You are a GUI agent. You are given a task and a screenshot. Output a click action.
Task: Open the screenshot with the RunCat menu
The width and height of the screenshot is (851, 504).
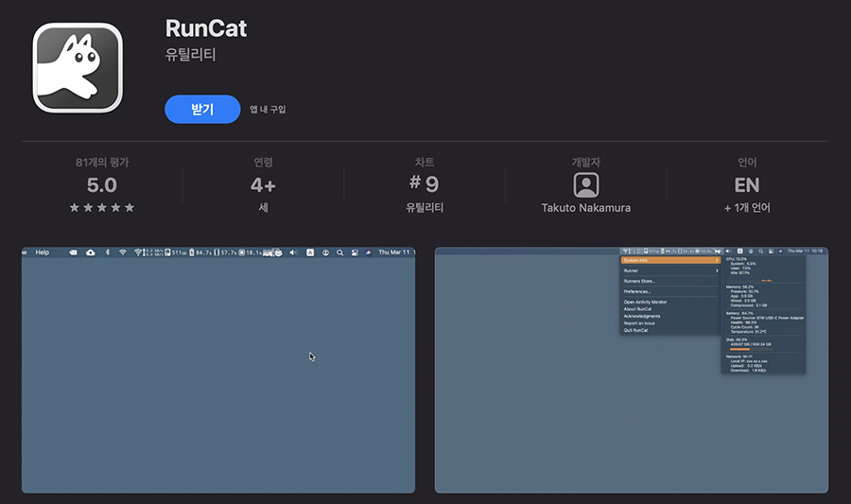(x=632, y=370)
